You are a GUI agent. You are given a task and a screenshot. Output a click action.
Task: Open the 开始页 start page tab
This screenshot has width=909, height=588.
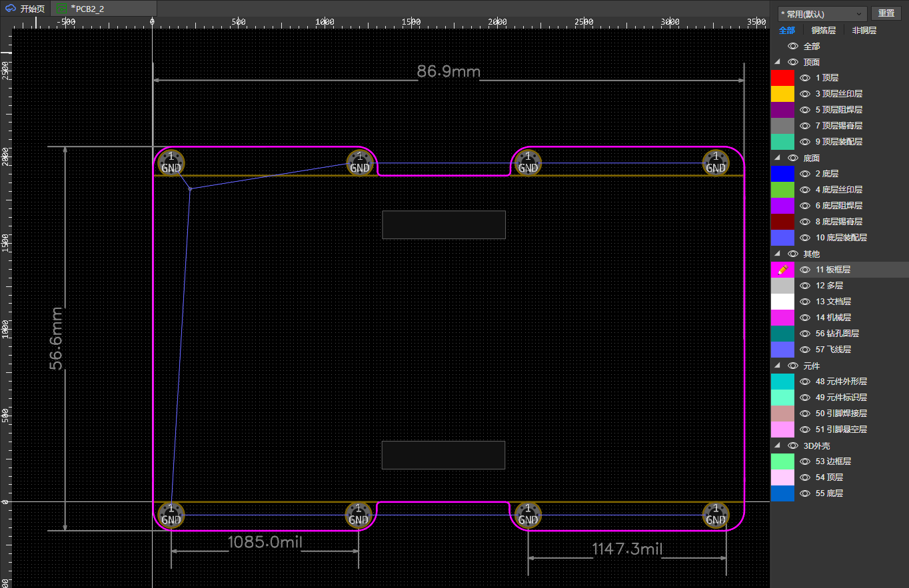tap(26, 9)
